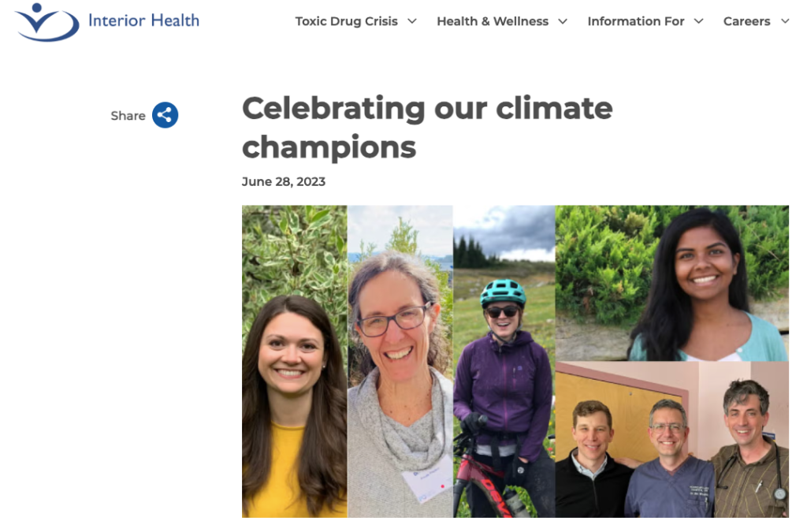Click the blue share icon
The width and height of the screenshot is (807, 532).
165,115
